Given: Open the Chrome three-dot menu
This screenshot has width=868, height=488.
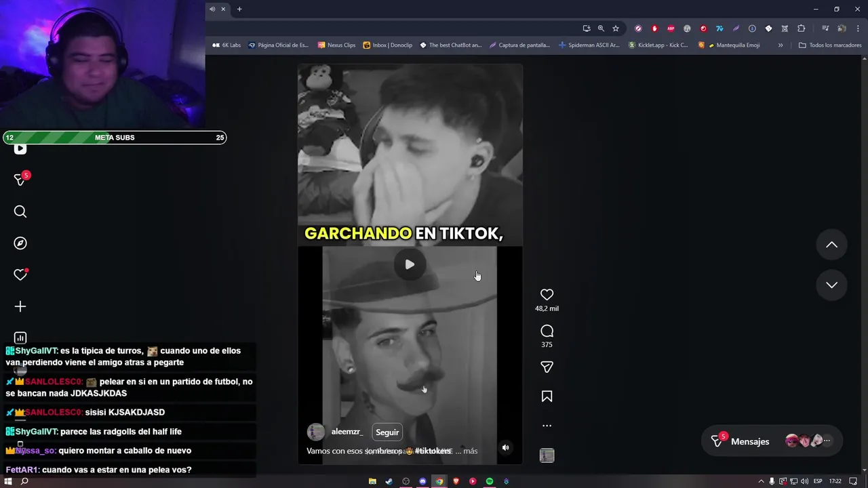Looking at the screenshot, I should 858,28.
